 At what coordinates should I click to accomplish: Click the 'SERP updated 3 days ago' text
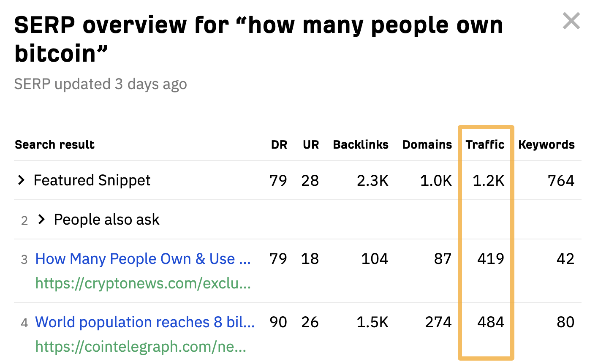click(x=101, y=84)
